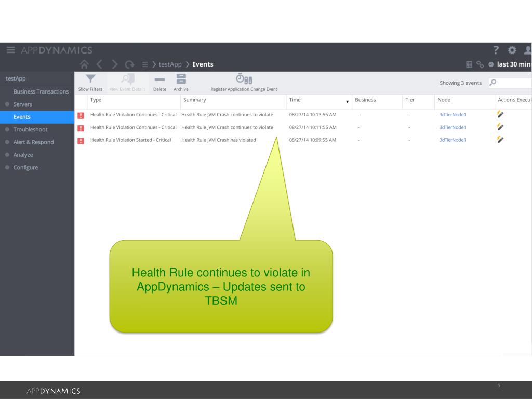Expand Troubleshoot using its bullet
Image resolution: width=532 pixels, height=399 pixels.
7,129
